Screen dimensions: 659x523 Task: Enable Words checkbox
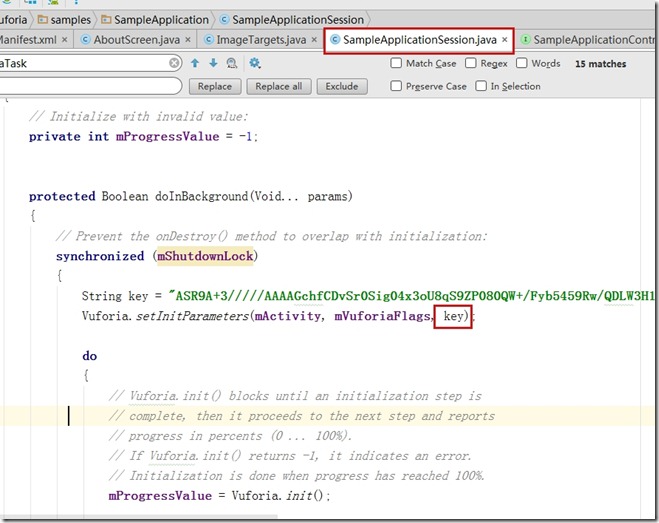[x=522, y=63]
